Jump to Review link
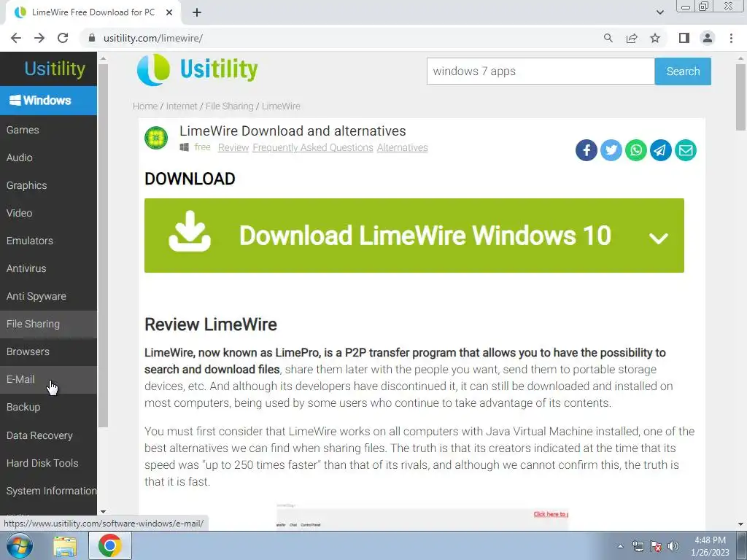The width and height of the screenshot is (747, 560). (x=233, y=147)
